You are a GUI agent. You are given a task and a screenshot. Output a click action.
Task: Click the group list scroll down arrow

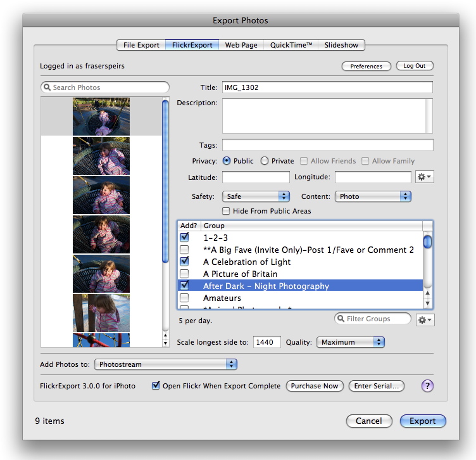[x=427, y=303]
